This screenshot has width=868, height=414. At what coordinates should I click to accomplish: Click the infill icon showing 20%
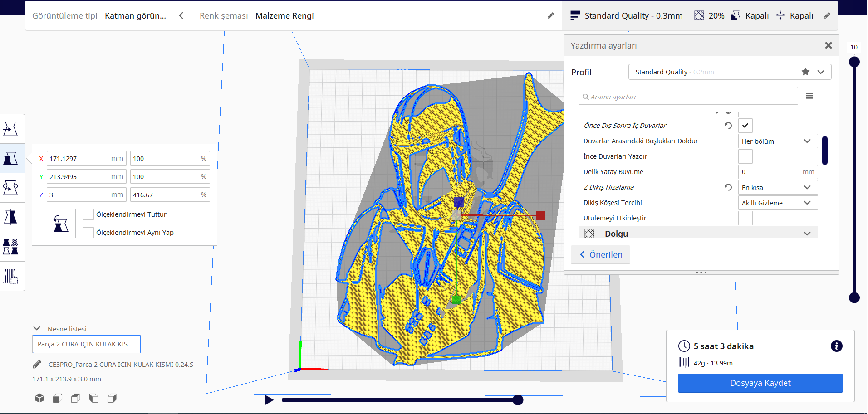(x=699, y=16)
